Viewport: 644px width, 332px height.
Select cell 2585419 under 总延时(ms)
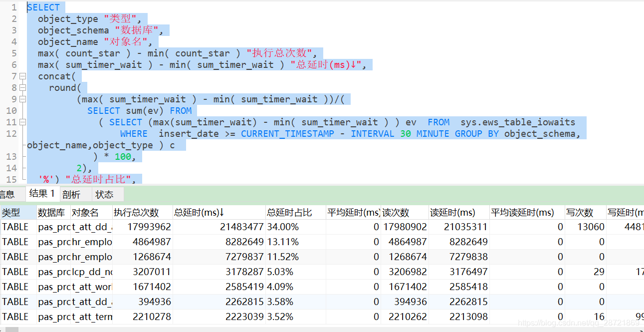tap(219, 287)
